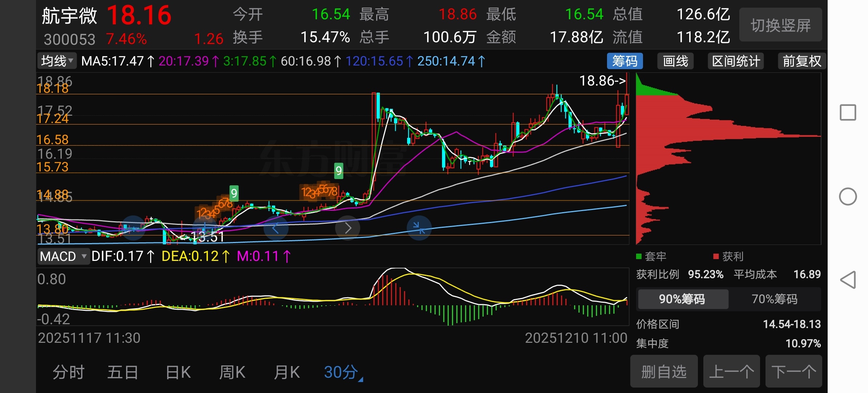The width and height of the screenshot is (868, 393).
Task: Tap the zoom-out minus circle on chart
Action: coord(133,228)
